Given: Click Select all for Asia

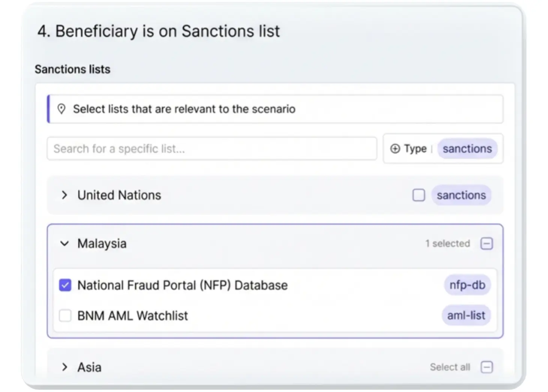Looking at the screenshot, I should 450,367.
